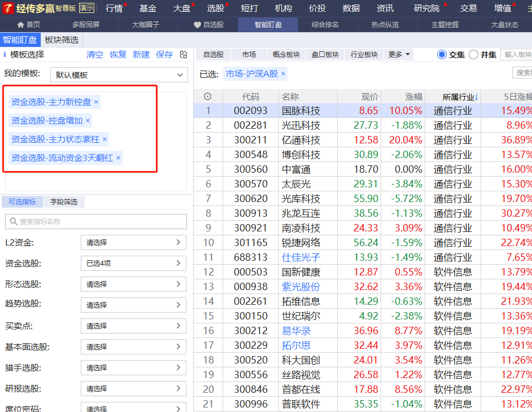Open 基金 menu

(148, 8)
